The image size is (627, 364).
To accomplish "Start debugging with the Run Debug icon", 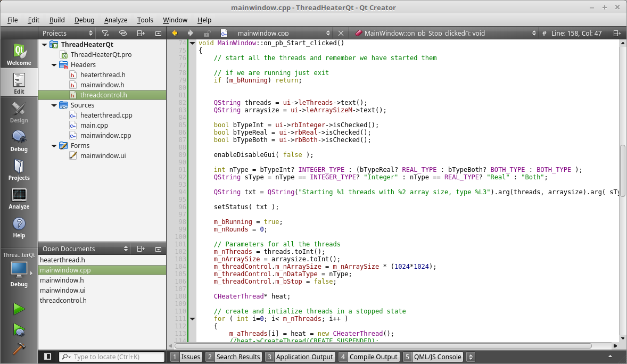I will coord(19,329).
